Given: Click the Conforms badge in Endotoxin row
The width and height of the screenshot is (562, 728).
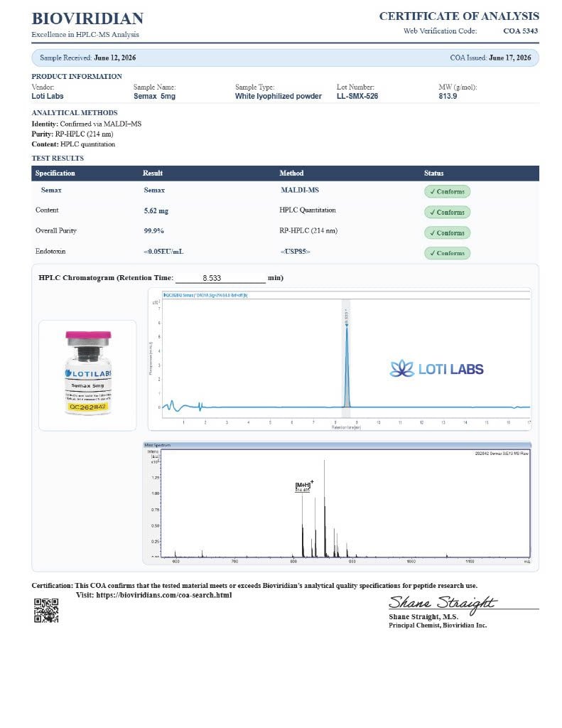Looking at the screenshot, I should 447,253.
